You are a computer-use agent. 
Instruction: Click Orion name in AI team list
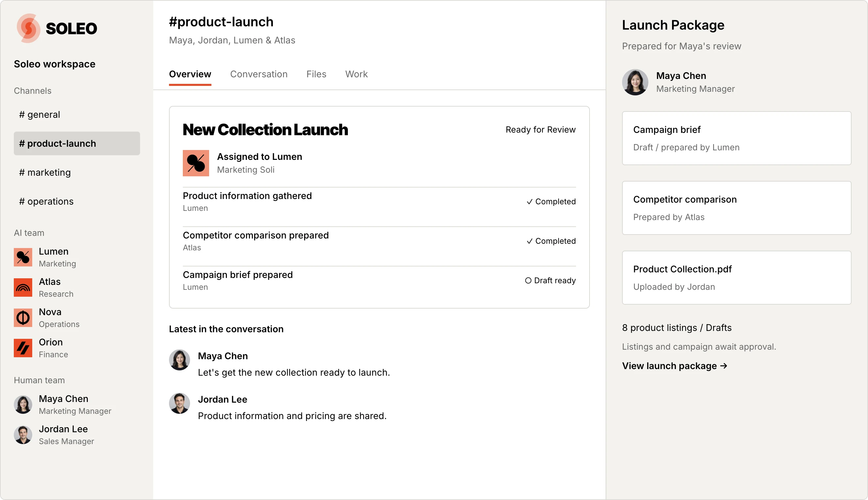coord(51,342)
